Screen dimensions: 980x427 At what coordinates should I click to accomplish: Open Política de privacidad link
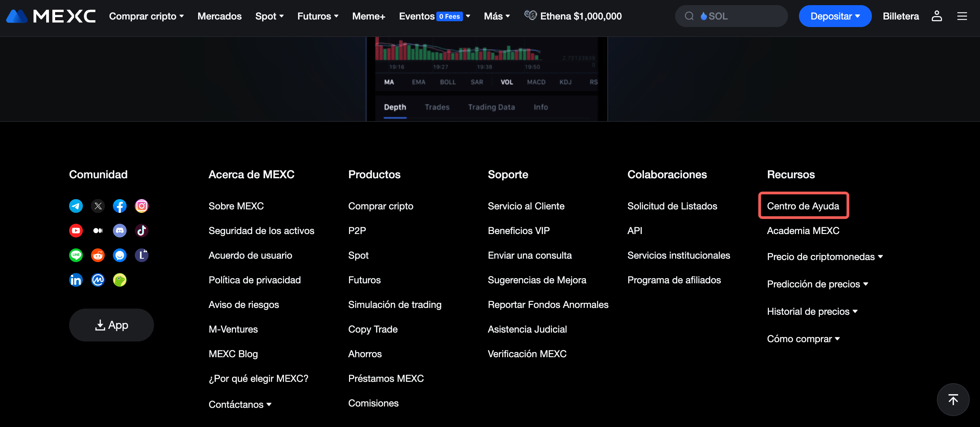point(255,280)
